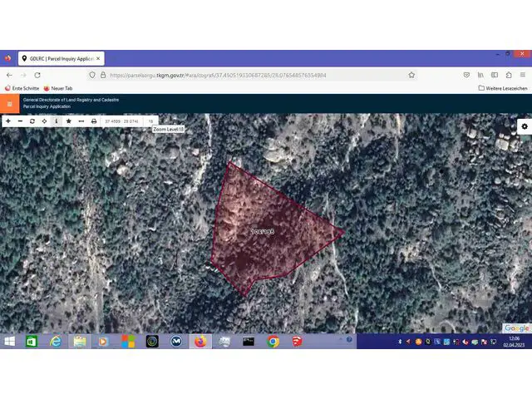Activate the locate position crosshair tool
The width and height of the screenshot is (532, 399).
tap(44, 121)
